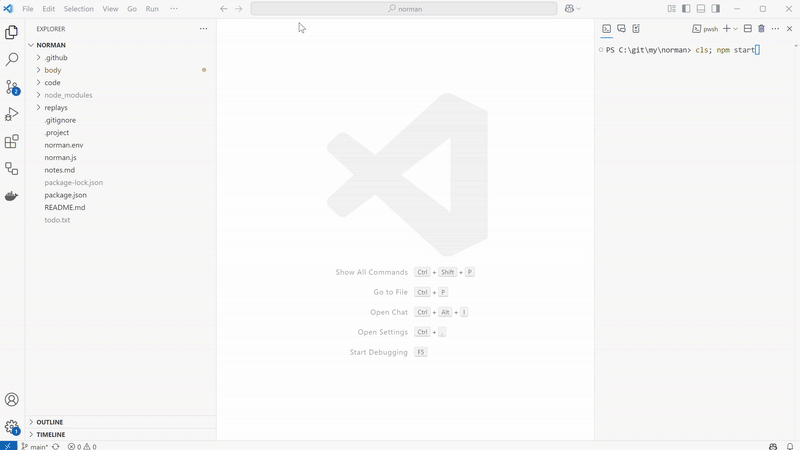
Task: Click the pwsh terminal profile label
Action: pos(705,29)
